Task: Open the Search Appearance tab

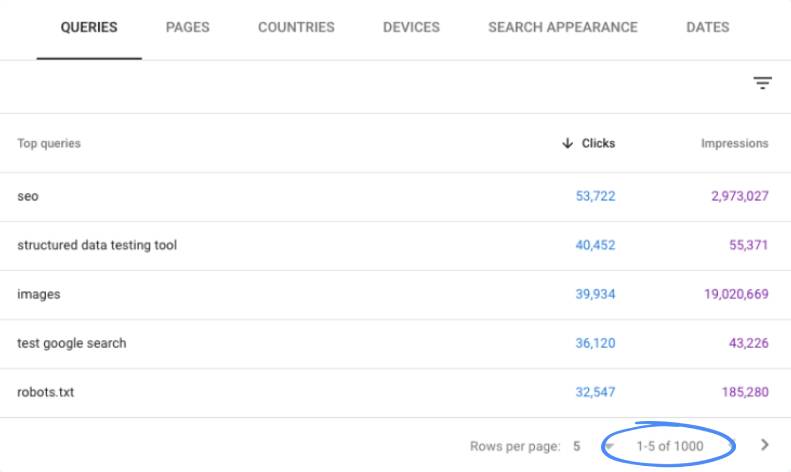Action: point(562,28)
